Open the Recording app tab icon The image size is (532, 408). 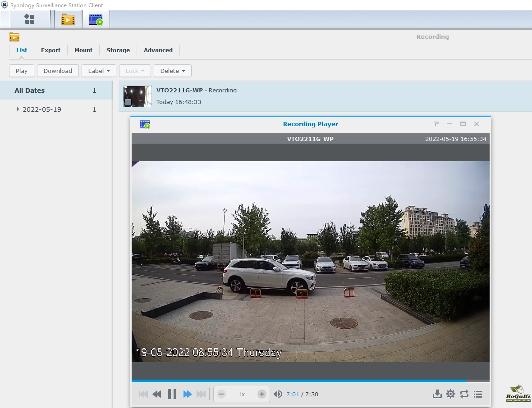68,19
